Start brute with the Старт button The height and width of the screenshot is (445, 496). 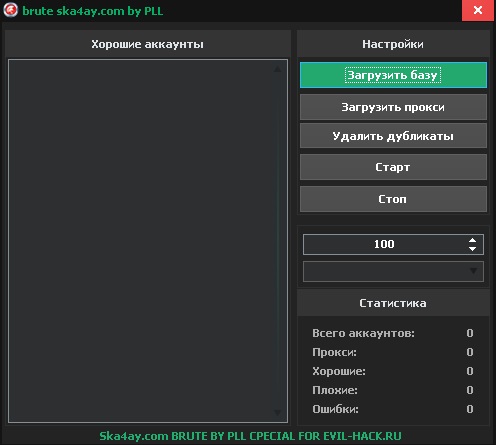click(x=393, y=167)
